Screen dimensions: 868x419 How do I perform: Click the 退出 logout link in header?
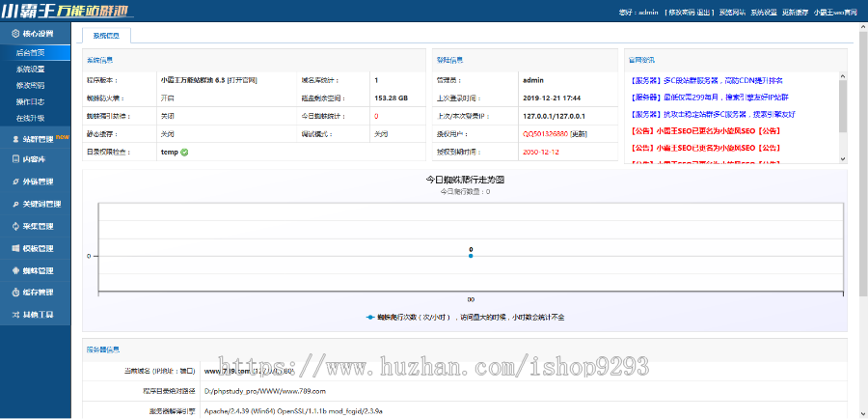click(703, 13)
